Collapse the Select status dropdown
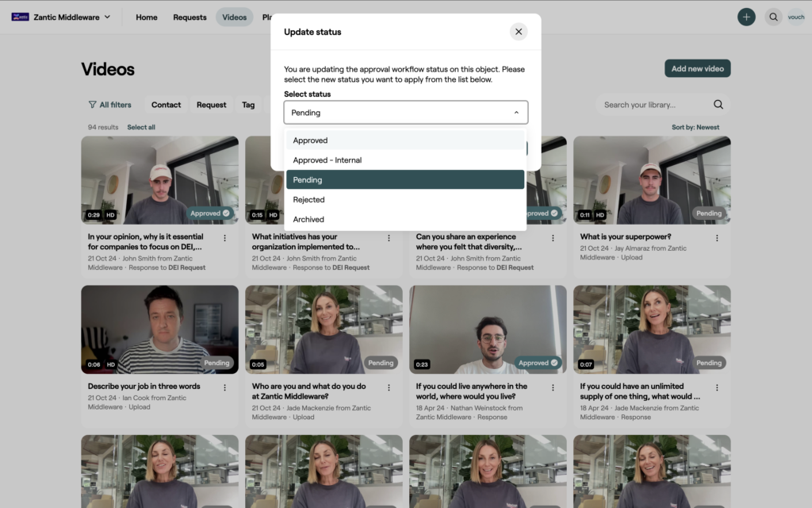The height and width of the screenshot is (508, 812). click(x=516, y=113)
